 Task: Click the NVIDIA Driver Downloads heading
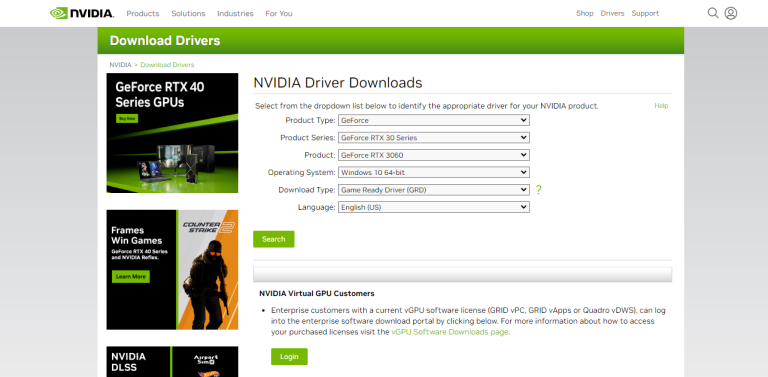click(x=337, y=83)
